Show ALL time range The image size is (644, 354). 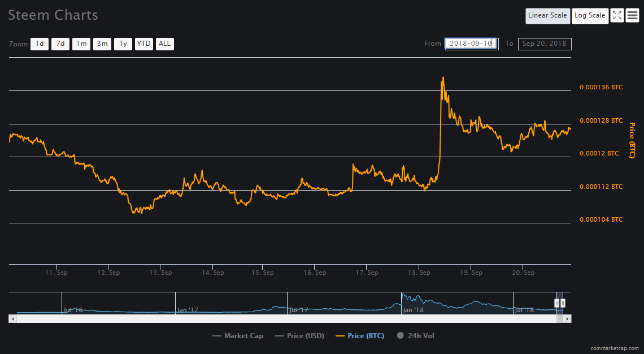pyautogui.click(x=165, y=44)
